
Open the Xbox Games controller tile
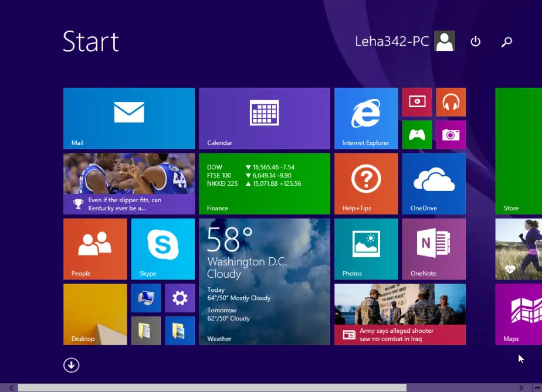[x=417, y=135]
